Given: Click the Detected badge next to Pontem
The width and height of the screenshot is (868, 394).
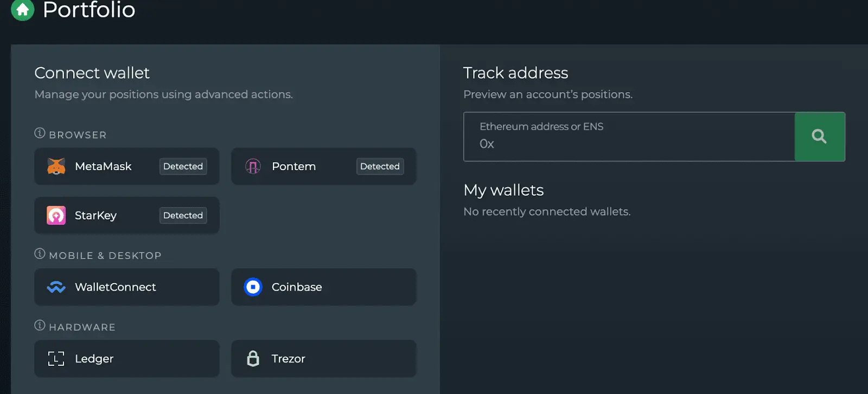Looking at the screenshot, I should pyautogui.click(x=380, y=166).
